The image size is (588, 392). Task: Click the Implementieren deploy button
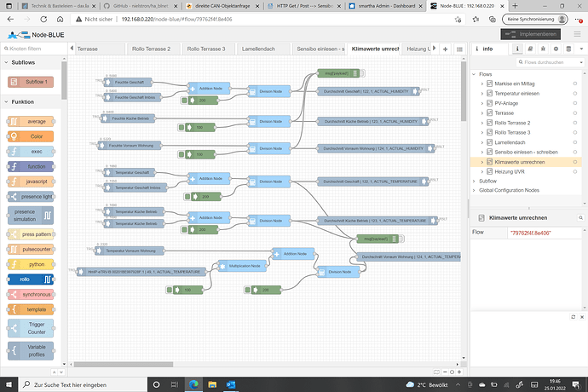click(533, 35)
